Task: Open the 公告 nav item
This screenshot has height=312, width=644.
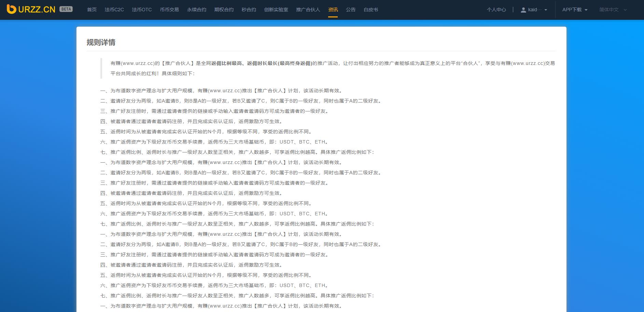Action: [351, 10]
